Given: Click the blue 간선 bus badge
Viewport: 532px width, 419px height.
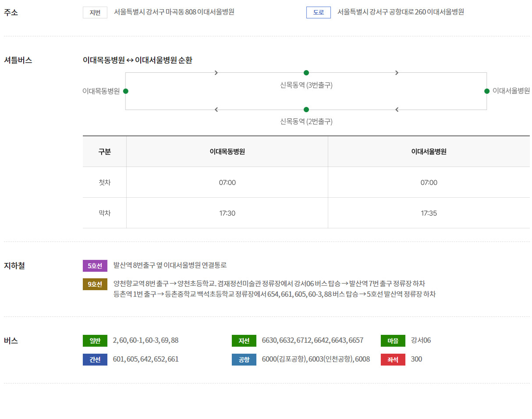Looking at the screenshot, I should [x=95, y=360].
